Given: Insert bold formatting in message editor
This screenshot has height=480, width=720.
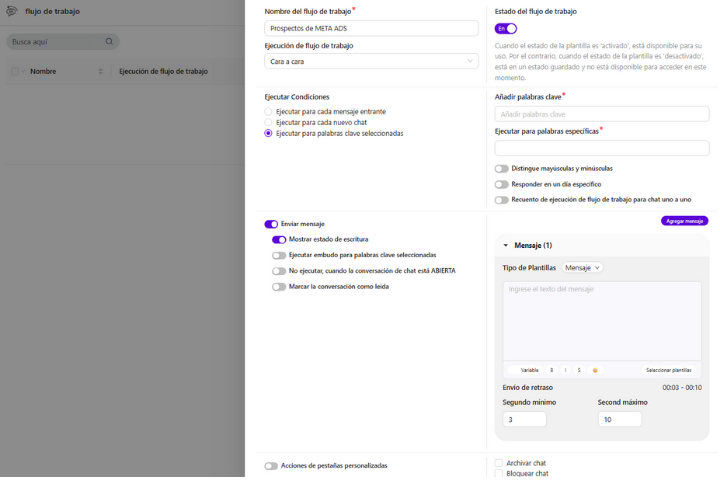Looking at the screenshot, I should [551, 370].
